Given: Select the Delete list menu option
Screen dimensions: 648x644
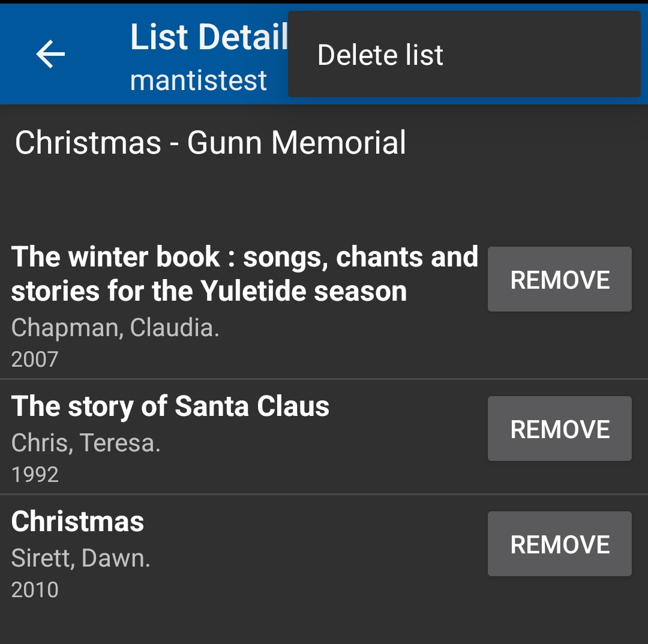Looking at the screenshot, I should (380, 54).
